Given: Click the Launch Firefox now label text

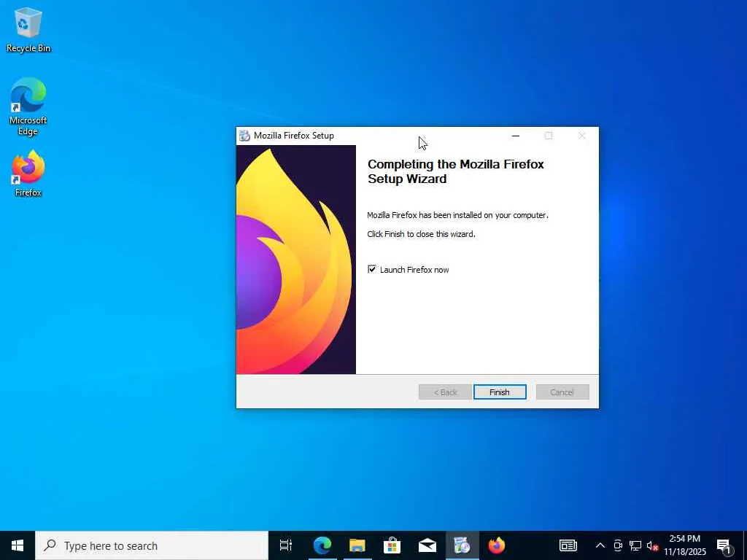Looking at the screenshot, I should pyautogui.click(x=414, y=270).
